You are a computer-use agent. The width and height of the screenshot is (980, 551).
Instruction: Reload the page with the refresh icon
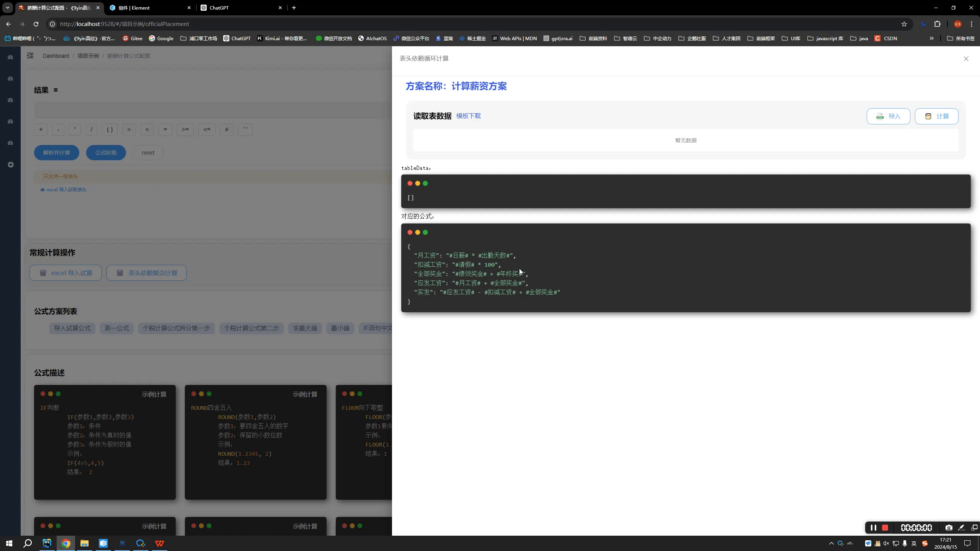click(36, 24)
